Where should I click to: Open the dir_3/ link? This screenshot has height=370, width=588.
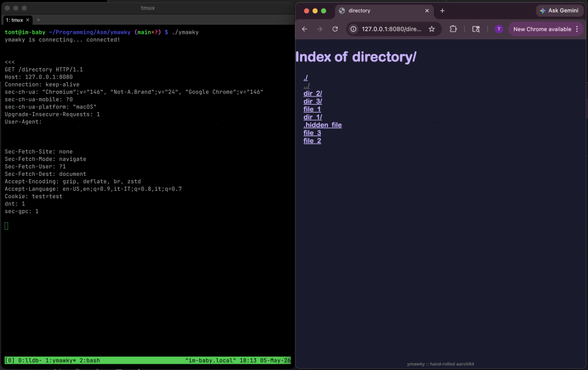[313, 101]
